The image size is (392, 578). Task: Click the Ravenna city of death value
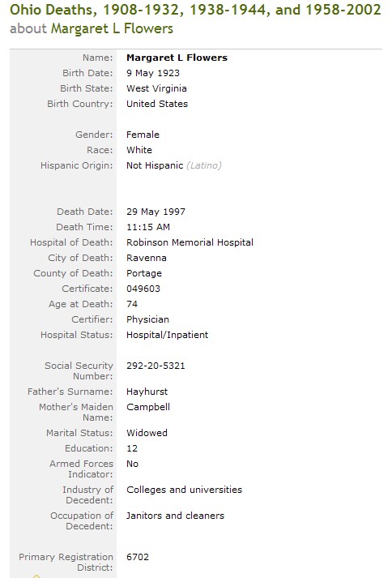147,258
